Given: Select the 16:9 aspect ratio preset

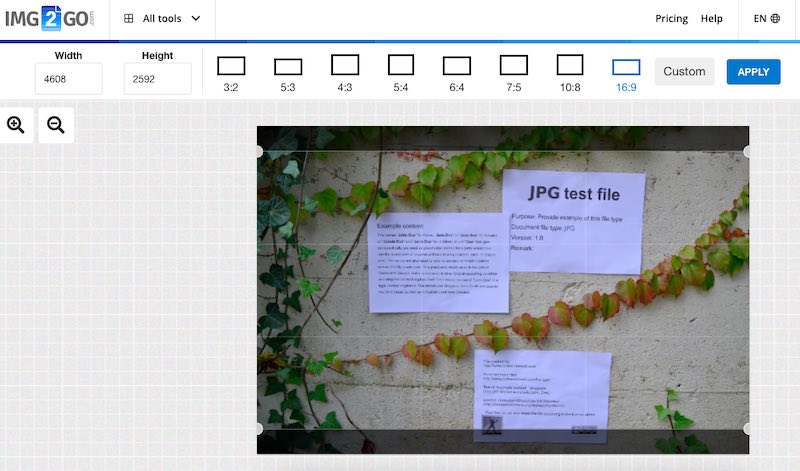Looking at the screenshot, I should [626, 68].
